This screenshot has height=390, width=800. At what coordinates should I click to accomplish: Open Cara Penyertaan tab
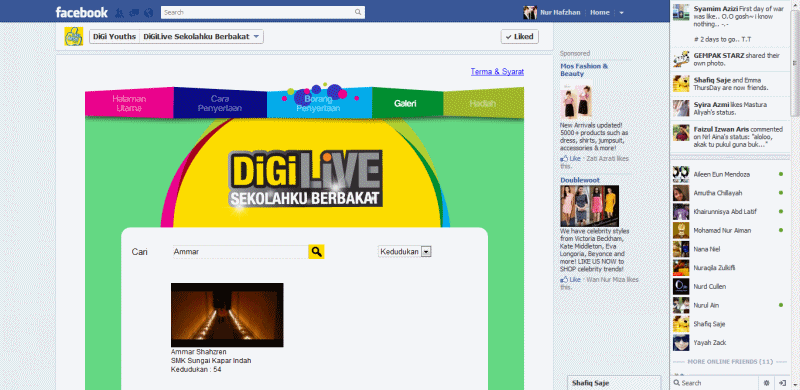220,103
